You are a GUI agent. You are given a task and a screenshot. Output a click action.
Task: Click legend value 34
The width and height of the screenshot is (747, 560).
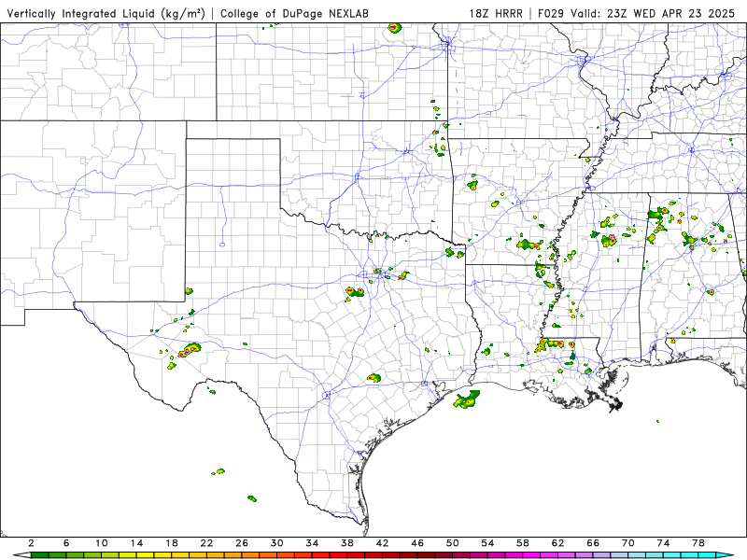click(313, 543)
